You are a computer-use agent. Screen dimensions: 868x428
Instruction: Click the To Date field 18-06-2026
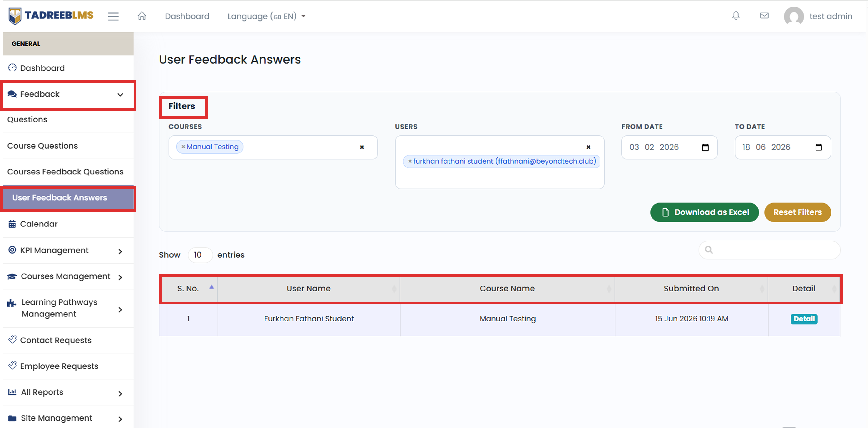point(783,147)
